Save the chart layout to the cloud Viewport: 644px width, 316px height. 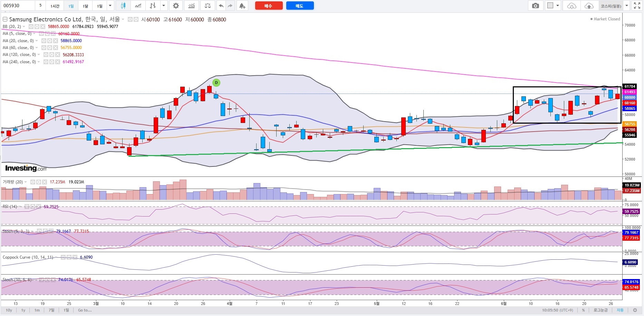[x=589, y=6]
